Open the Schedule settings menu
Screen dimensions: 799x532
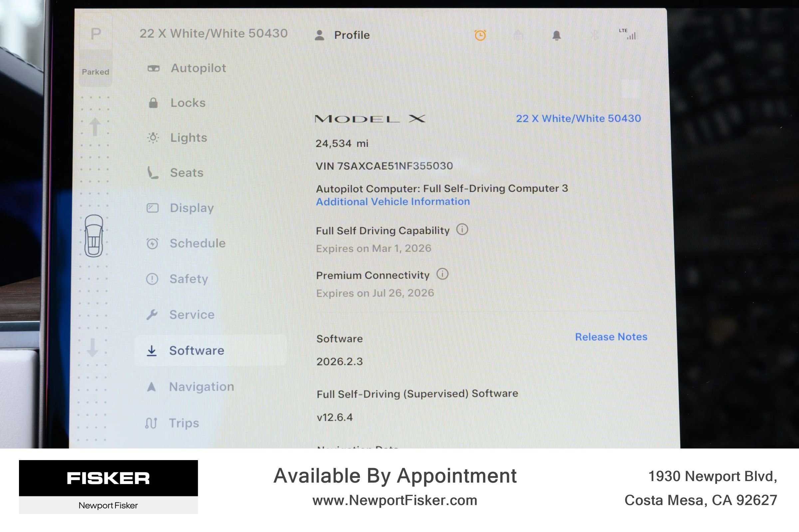click(197, 243)
